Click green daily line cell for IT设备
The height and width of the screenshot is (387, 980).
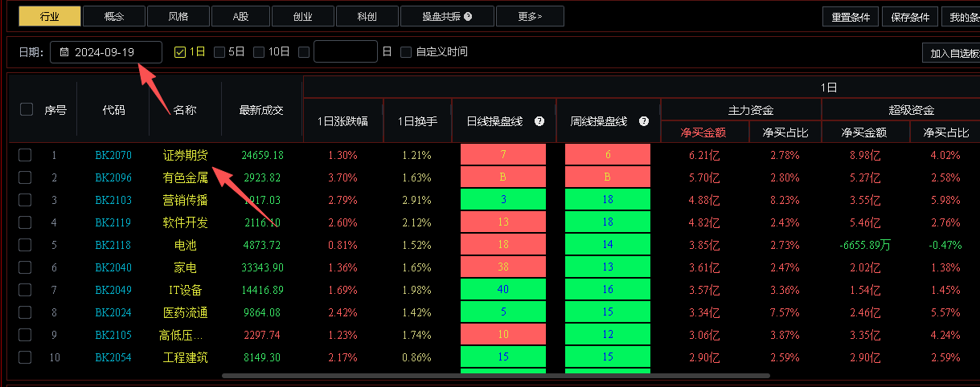pyautogui.click(x=502, y=290)
